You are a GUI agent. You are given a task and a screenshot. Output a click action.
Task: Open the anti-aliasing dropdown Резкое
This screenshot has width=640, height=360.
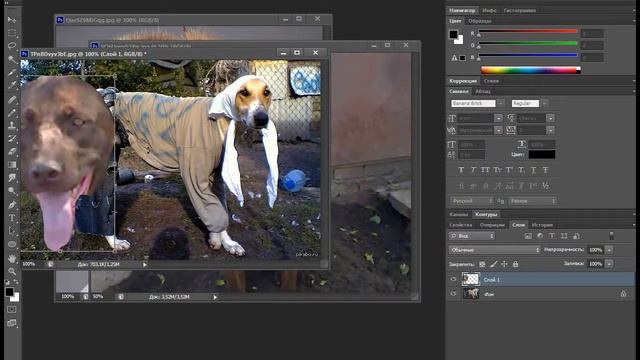(x=533, y=201)
